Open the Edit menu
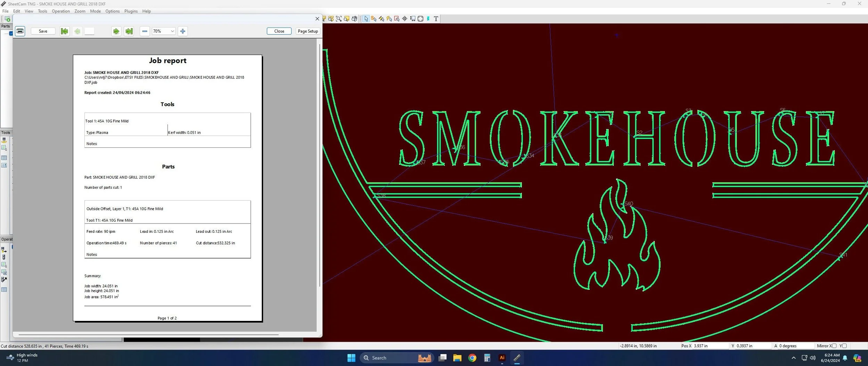 click(x=17, y=11)
